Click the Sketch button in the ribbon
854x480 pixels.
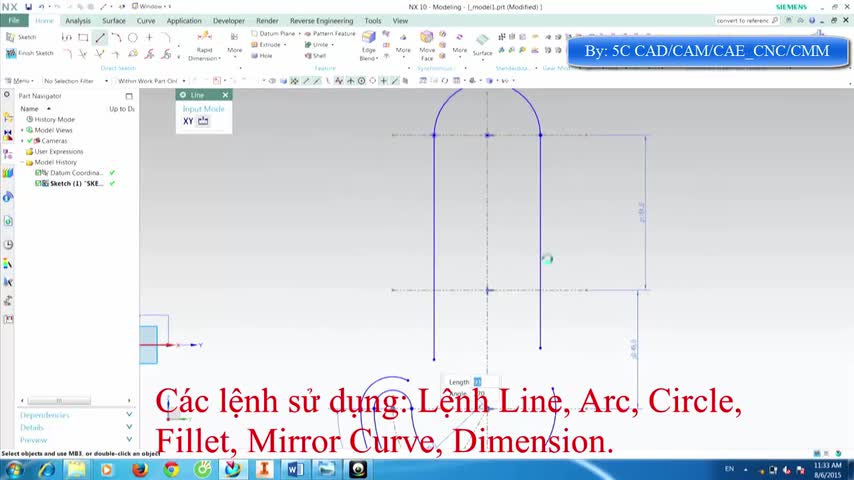tap(21, 37)
